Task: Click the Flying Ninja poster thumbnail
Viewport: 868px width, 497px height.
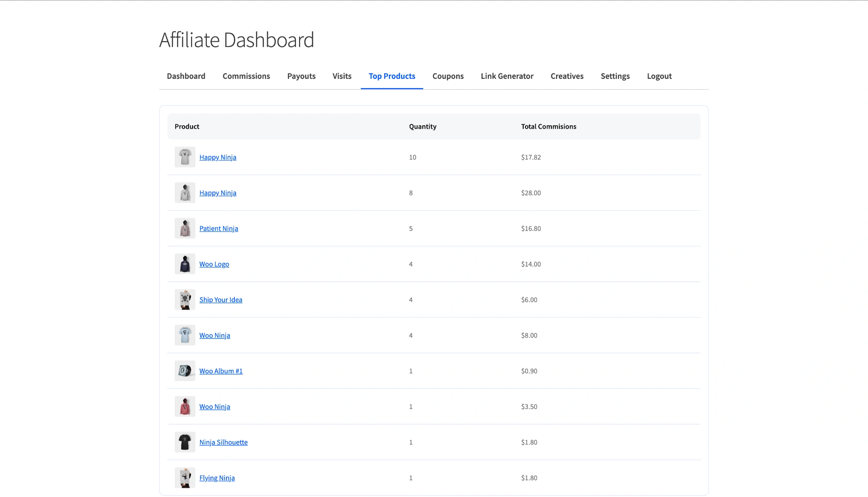Action: click(185, 478)
